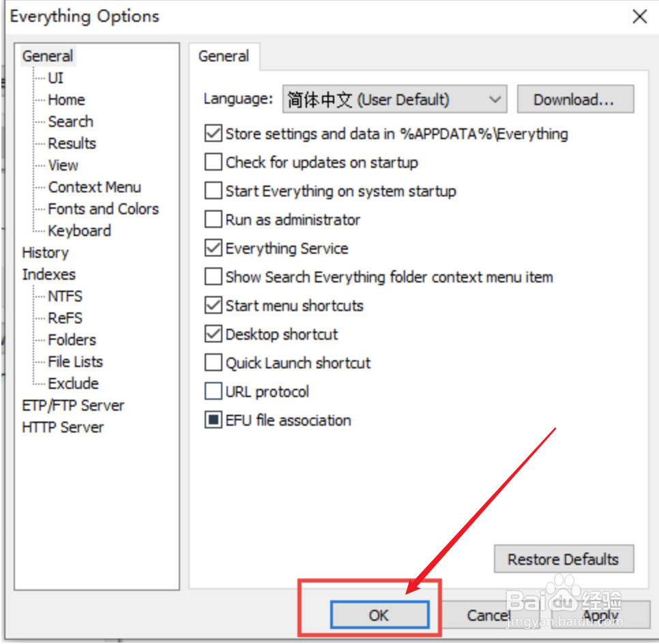The height and width of the screenshot is (644, 659).
Task: Open the Language dropdown list
Action: pos(394,99)
